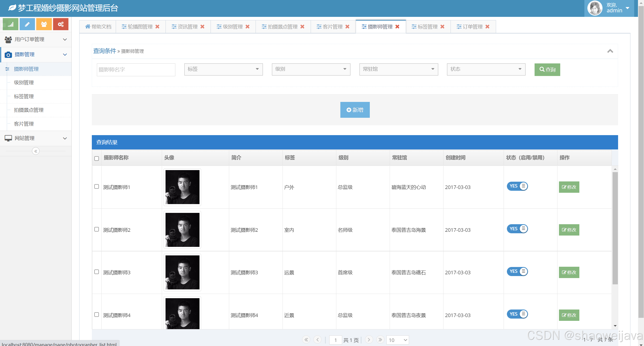The width and height of the screenshot is (644, 346).
Task: Click the green signal bars shortcut icon
Action: click(x=11, y=24)
